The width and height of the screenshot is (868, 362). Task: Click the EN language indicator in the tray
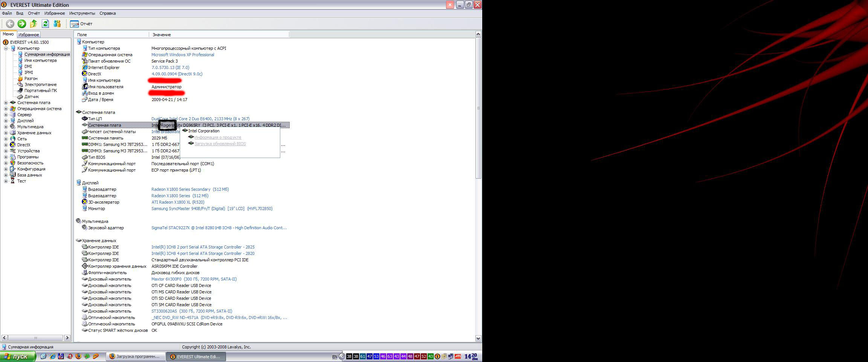[335, 357]
